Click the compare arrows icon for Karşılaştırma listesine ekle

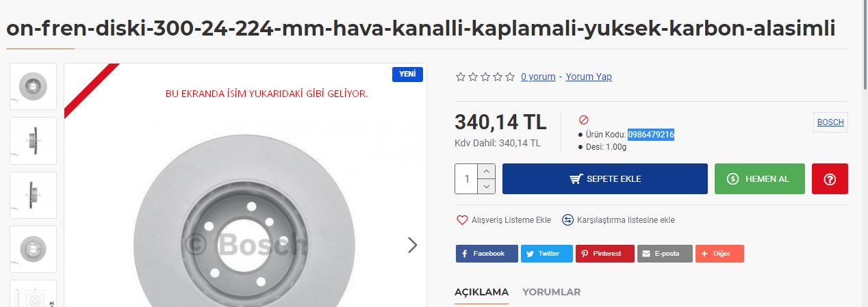(x=567, y=220)
